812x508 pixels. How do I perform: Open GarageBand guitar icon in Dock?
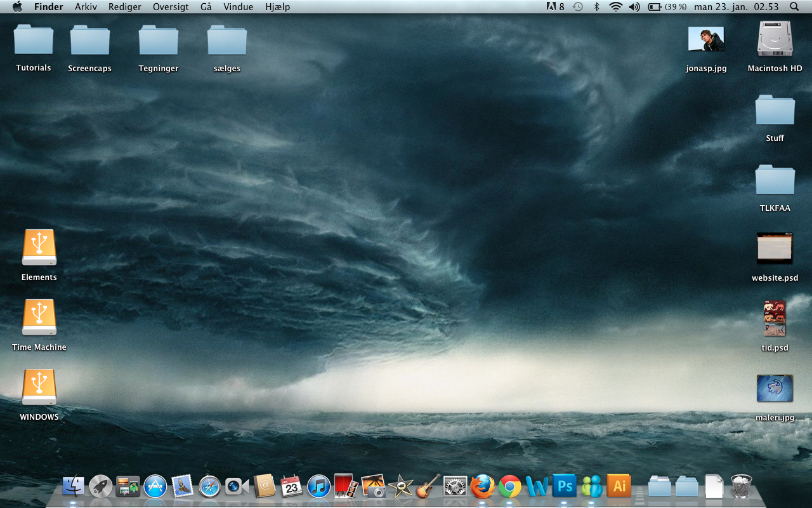(x=428, y=486)
